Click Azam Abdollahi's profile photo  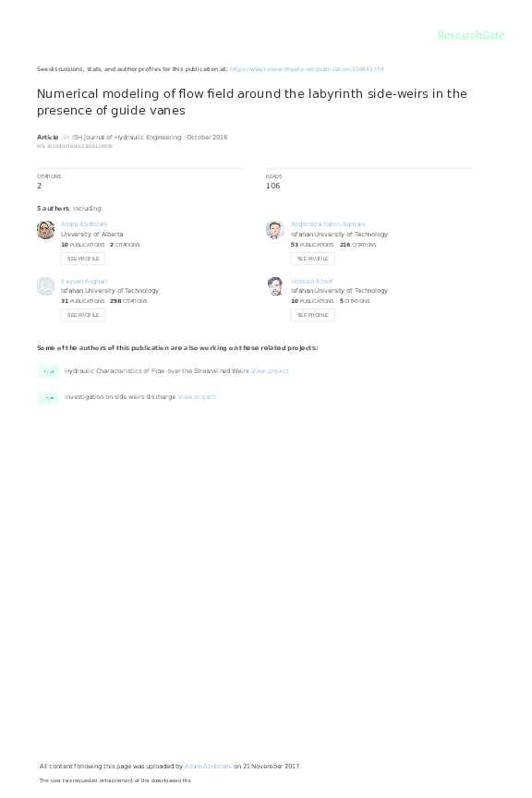pos(46,230)
